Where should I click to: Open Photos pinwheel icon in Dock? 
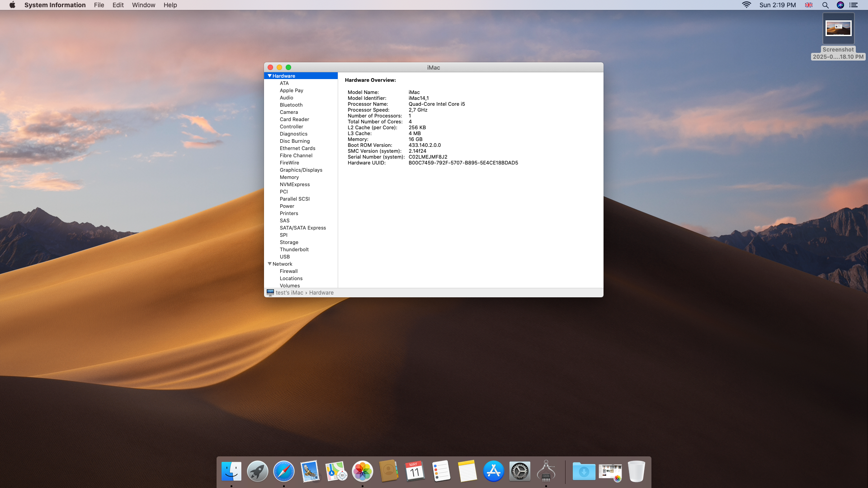tap(363, 471)
